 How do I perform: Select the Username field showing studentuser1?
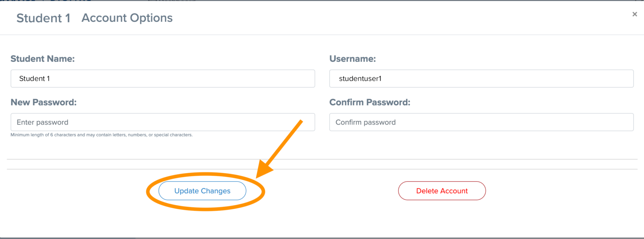tap(481, 78)
